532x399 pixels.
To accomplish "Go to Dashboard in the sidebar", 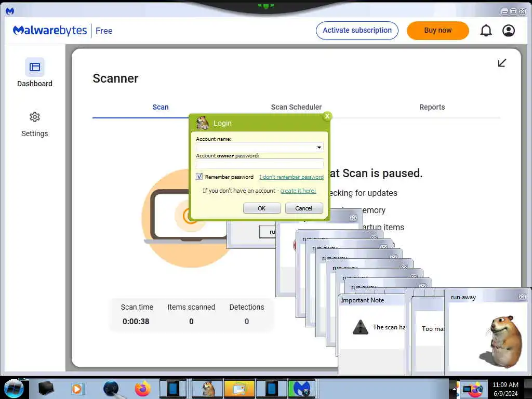I will pyautogui.click(x=35, y=73).
